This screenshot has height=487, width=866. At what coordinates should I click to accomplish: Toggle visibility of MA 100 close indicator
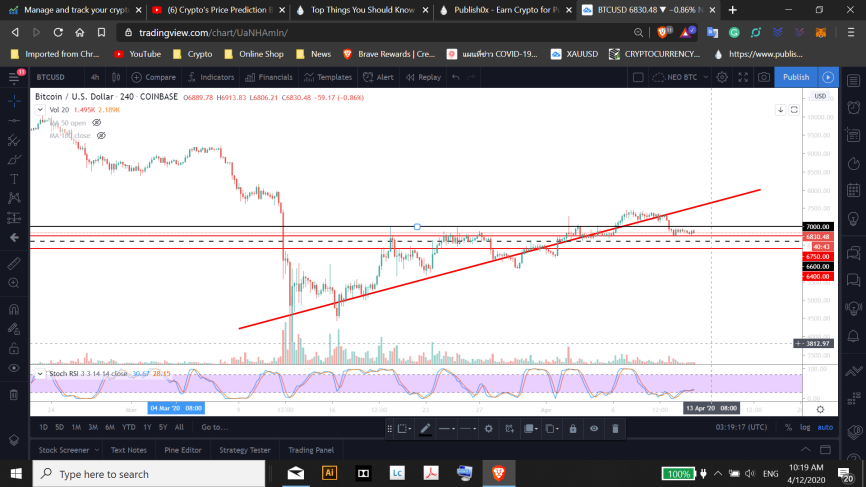click(101, 135)
